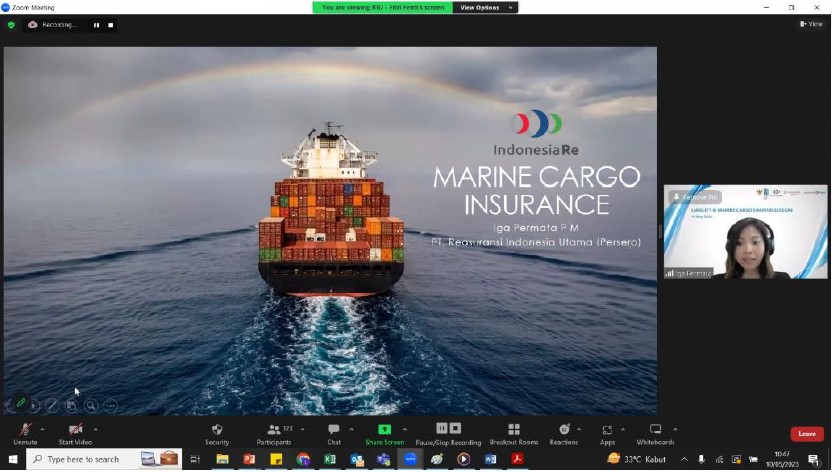
Task: Click the green Share Screen icon
Action: pos(384,429)
